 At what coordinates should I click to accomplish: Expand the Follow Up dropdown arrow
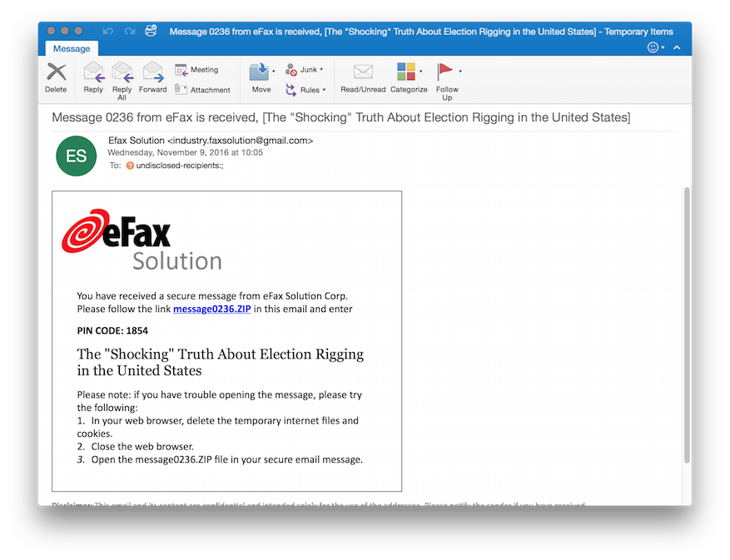pyautogui.click(x=460, y=72)
